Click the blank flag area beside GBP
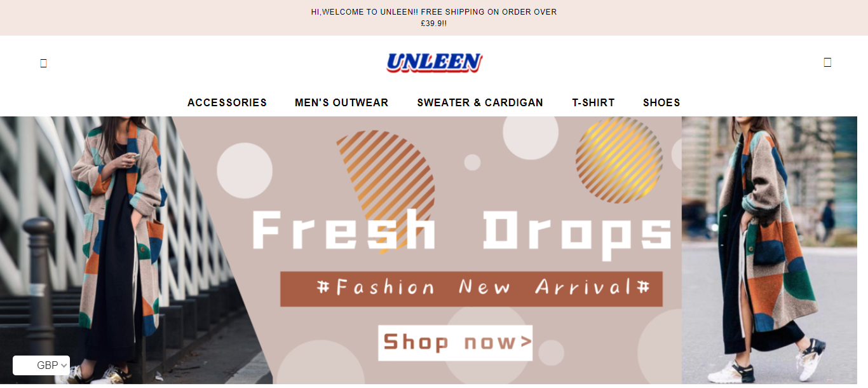Image resolution: width=868 pixels, height=388 pixels. coord(24,365)
